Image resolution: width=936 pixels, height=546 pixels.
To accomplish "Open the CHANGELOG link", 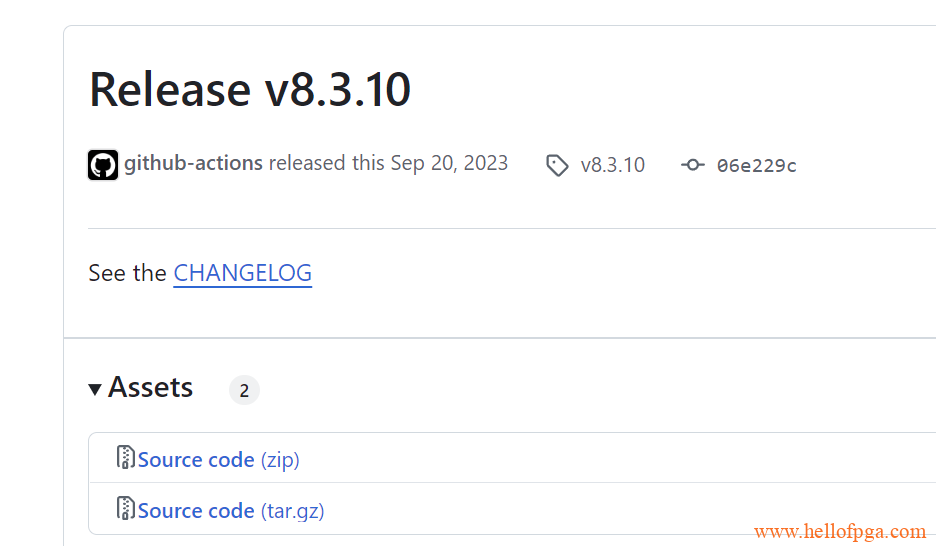I will [242, 273].
